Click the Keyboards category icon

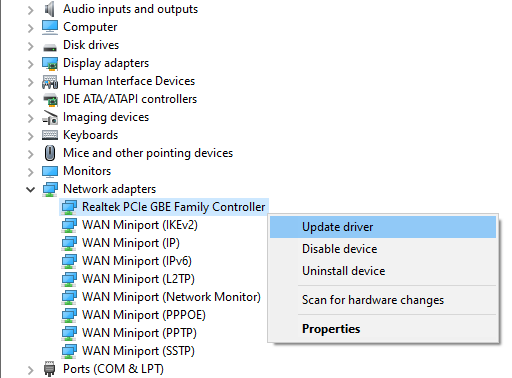click(50, 135)
